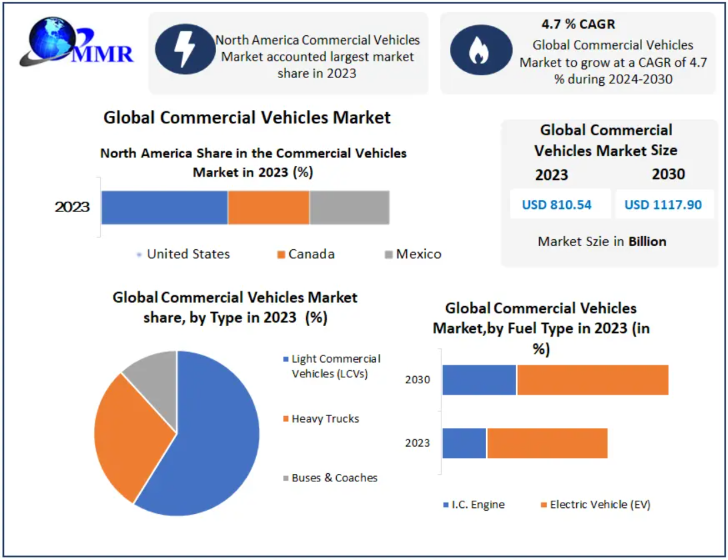Click the Light Commercial Vehicles legend marker

click(x=286, y=359)
